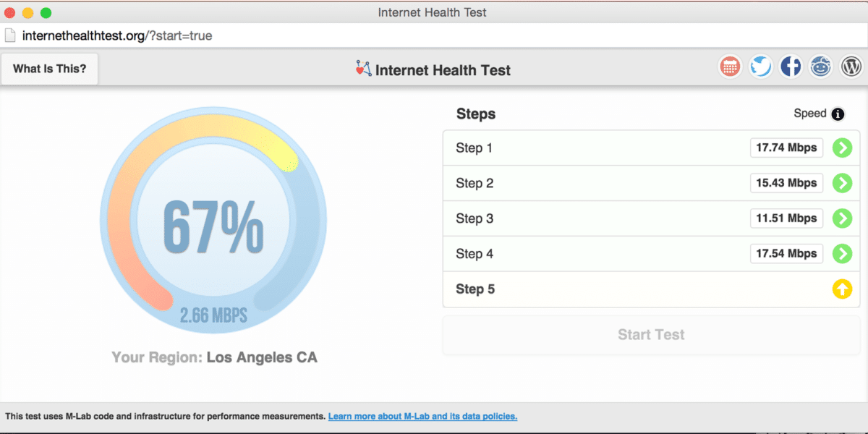
Task: Click the red calendar share icon
Action: click(730, 66)
